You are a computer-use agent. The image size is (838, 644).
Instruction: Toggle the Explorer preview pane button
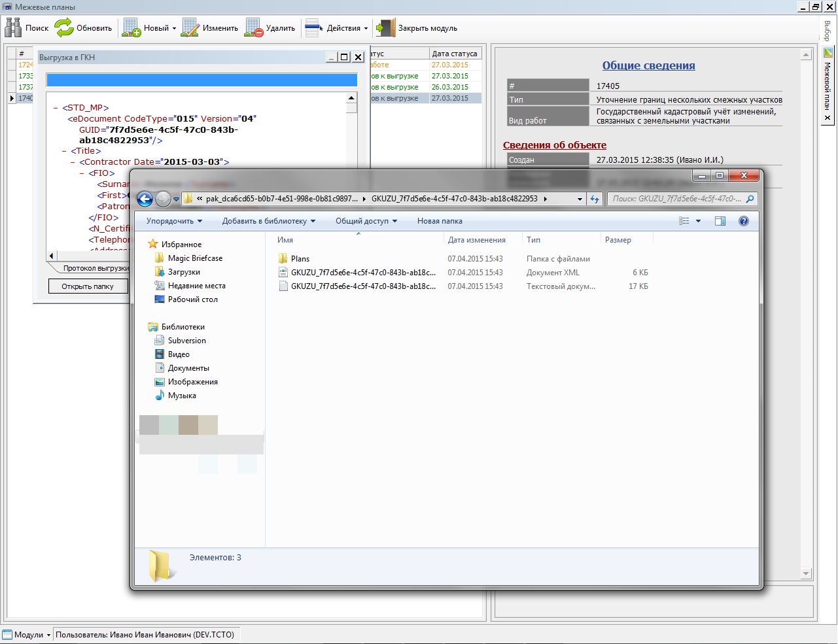(720, 221)
